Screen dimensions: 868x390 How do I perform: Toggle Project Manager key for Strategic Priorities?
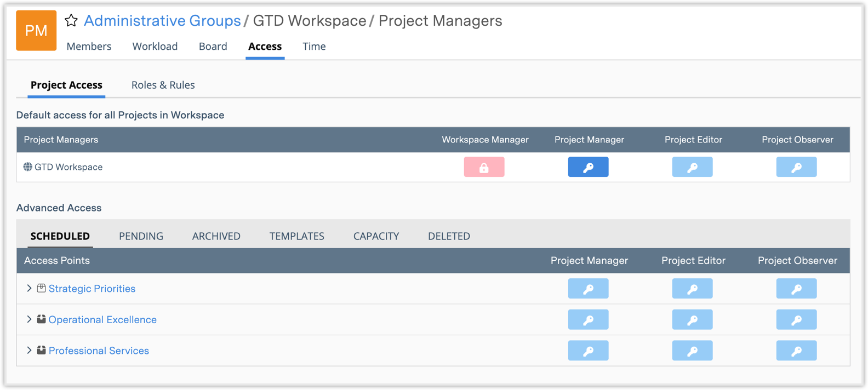point(588,289)
